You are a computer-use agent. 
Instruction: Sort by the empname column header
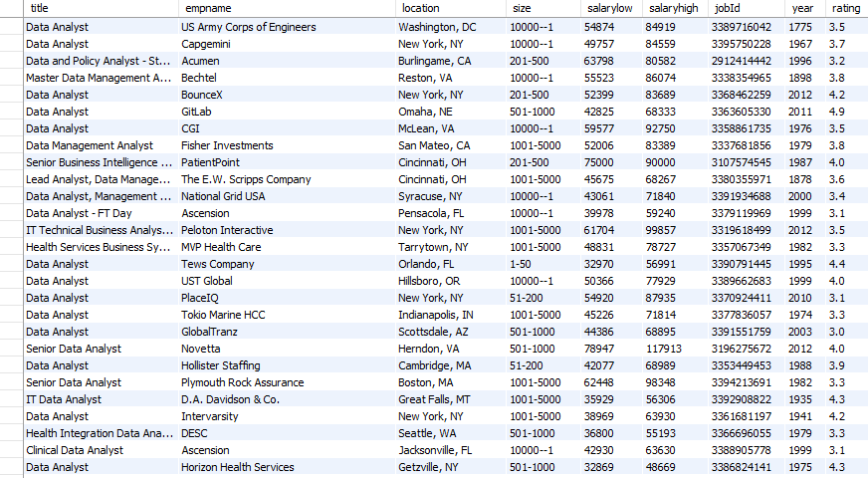click(287, 8)
